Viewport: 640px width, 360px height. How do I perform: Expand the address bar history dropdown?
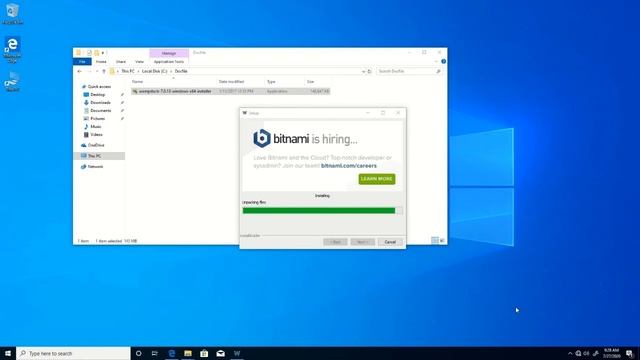pyautogui.click(x=363, y=71)
